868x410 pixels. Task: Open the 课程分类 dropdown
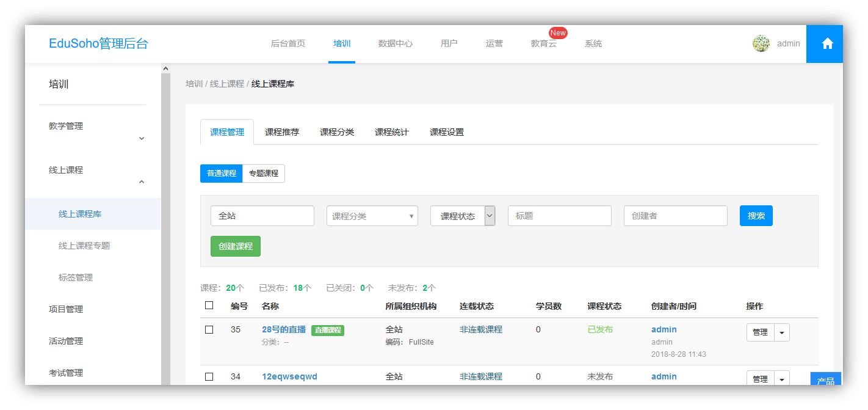[372, 216]
